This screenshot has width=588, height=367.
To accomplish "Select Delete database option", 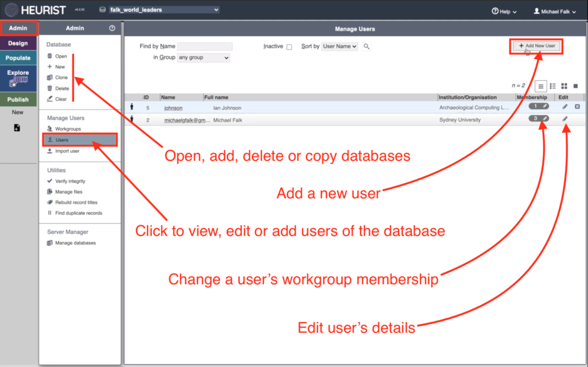I will (58, 88).
